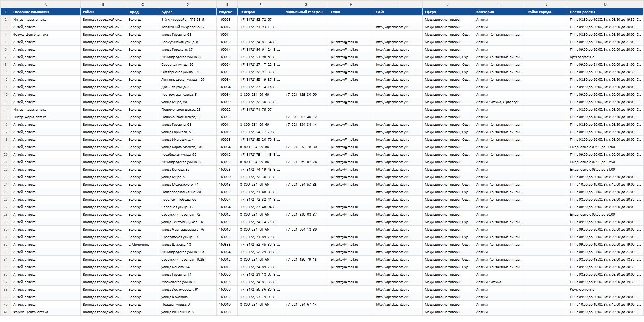Click the "Индекс" header cell

coord(227,12)
